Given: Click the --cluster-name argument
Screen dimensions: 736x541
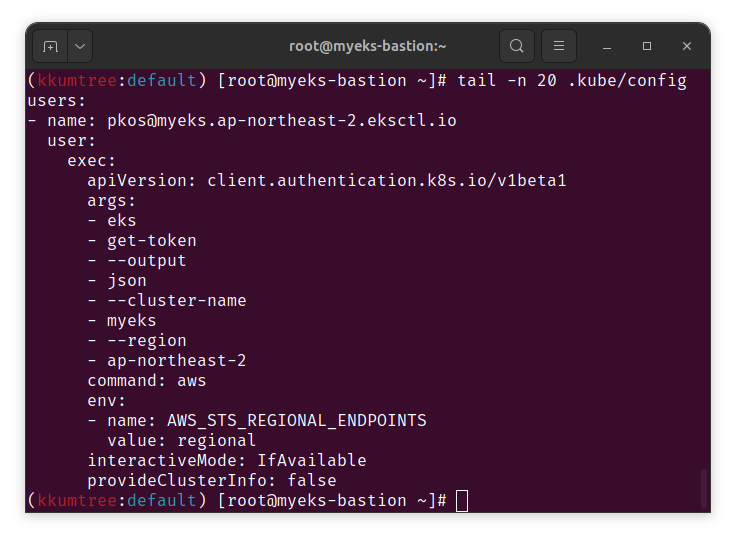Looking at the screenshot, I should (176, 300).
